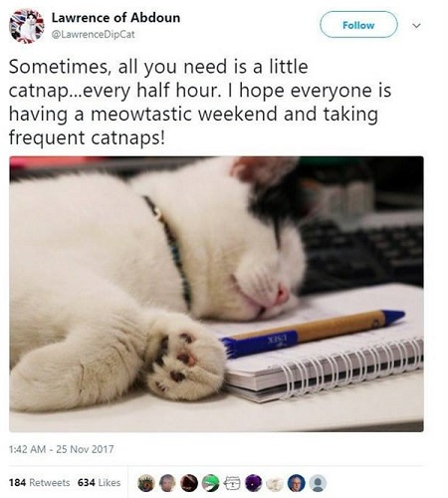
Task: View the 184 Retweets list
Action: 40,482
